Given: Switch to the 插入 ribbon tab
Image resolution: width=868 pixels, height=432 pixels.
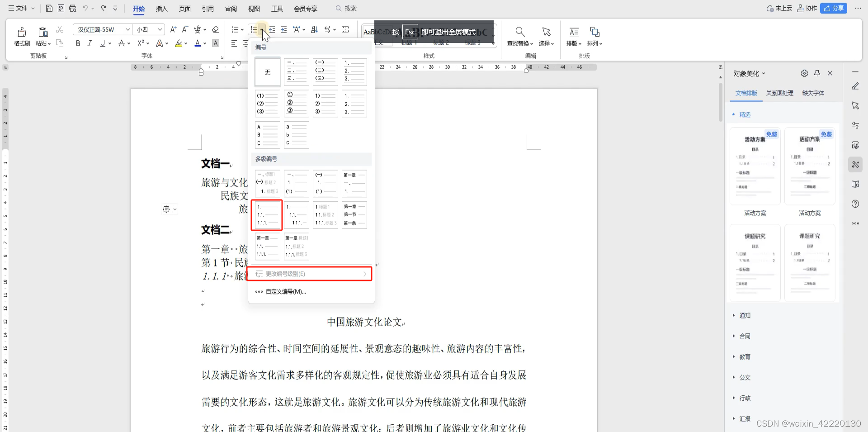Looking at the screenshot, I should tap(161, 9).
